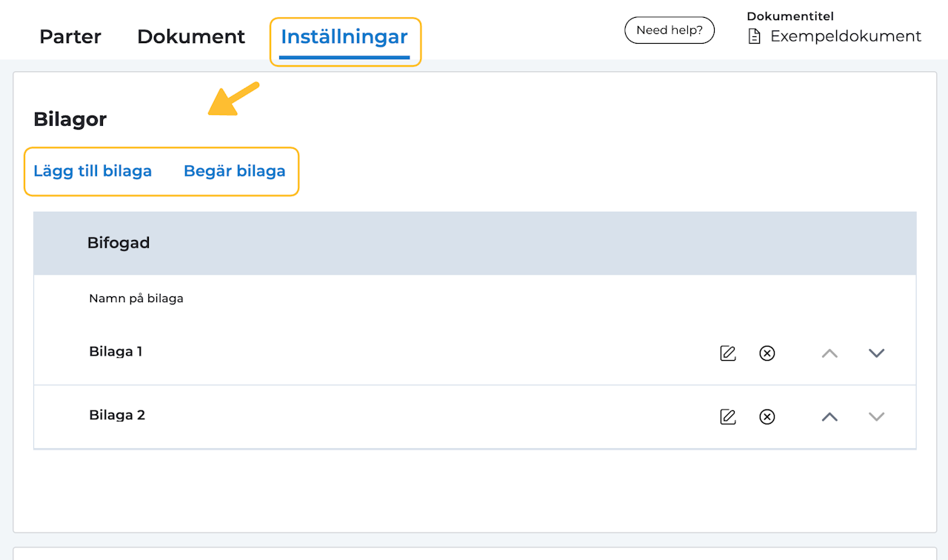Select the Inställningar tab

pyautogui.click(x=344, y=37)
